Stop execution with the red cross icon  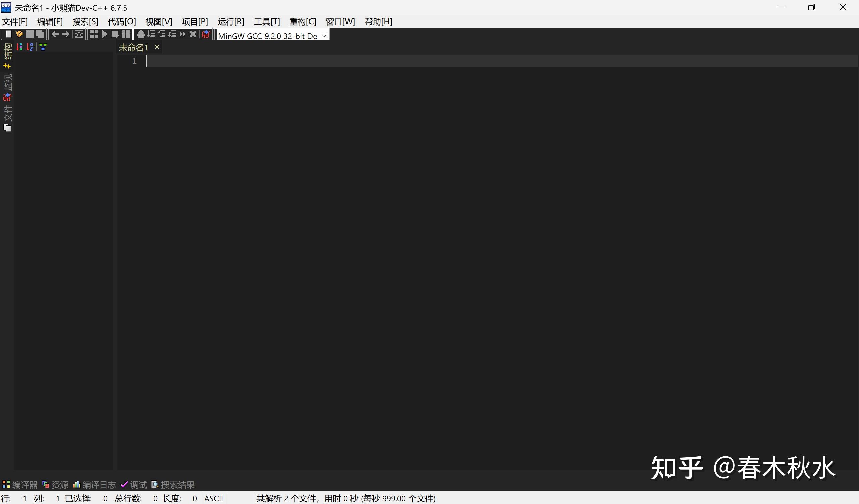pyautogui.click(x=193, y=34)
